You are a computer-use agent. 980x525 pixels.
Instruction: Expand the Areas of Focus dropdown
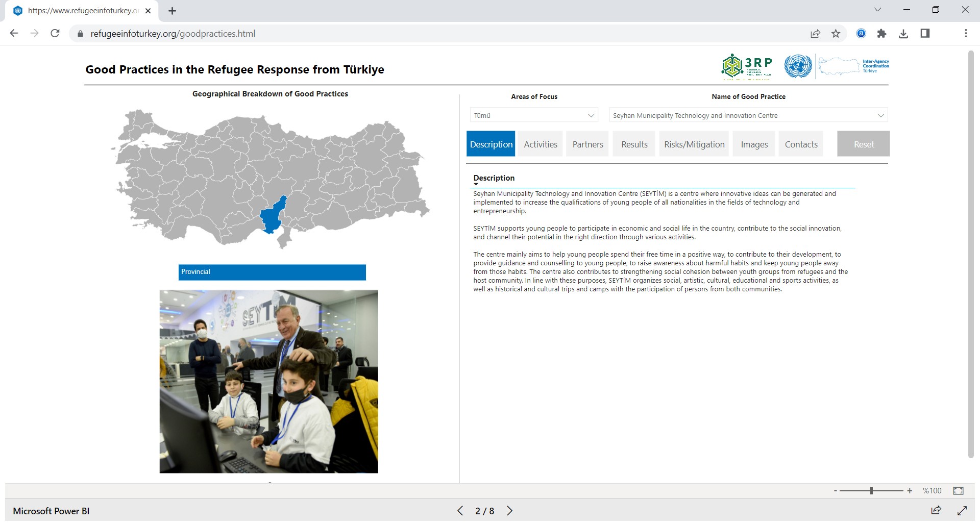coord(534,115)
